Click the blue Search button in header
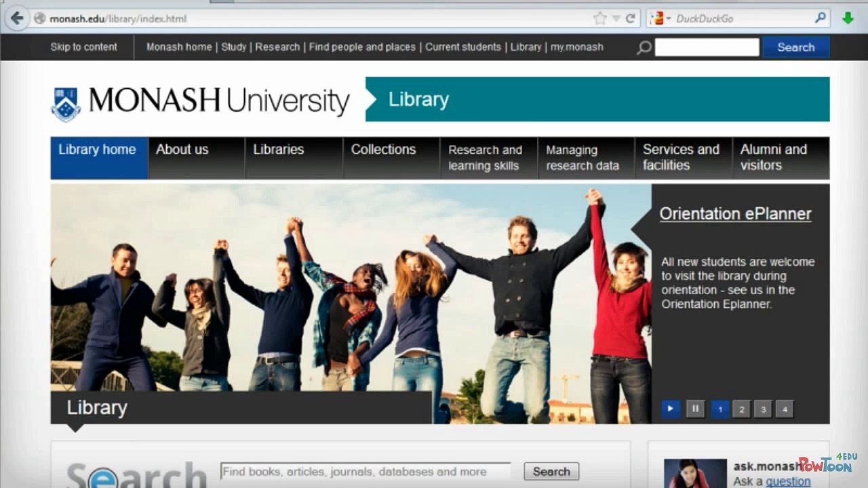The image size is (868, 488). point(796,47)
